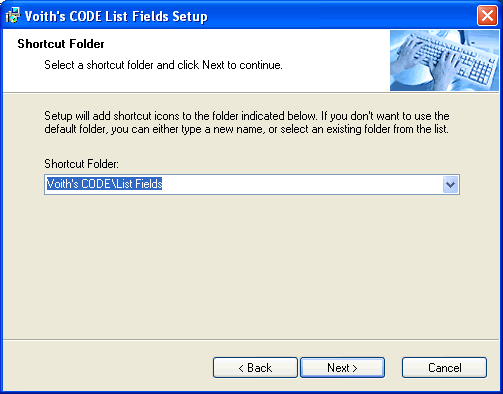Cancel the setup wizard
This screenshot has width=503, height=394.
point(444,368)
